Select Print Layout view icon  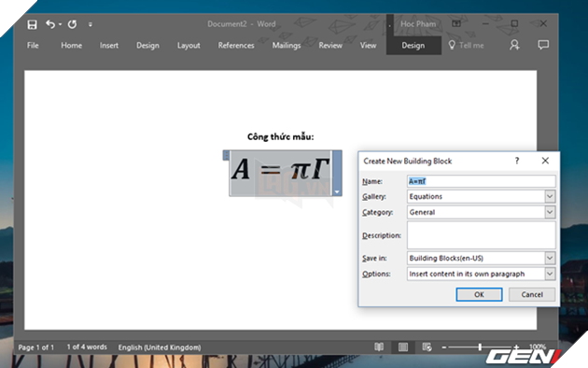coord(403,347)
